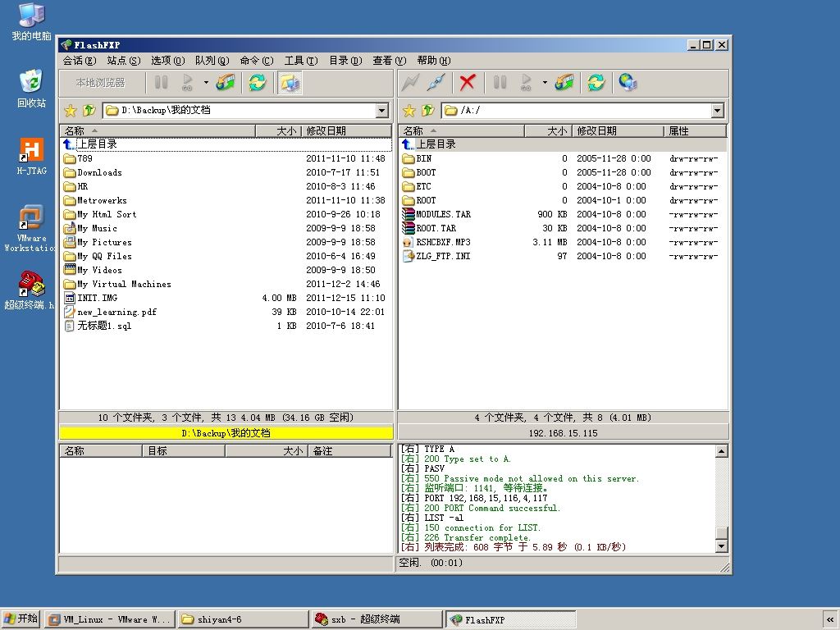Click the remote pane queue play icon
Image resolution: width=840 pixels, height=630 pixels.
click(526, 83)
